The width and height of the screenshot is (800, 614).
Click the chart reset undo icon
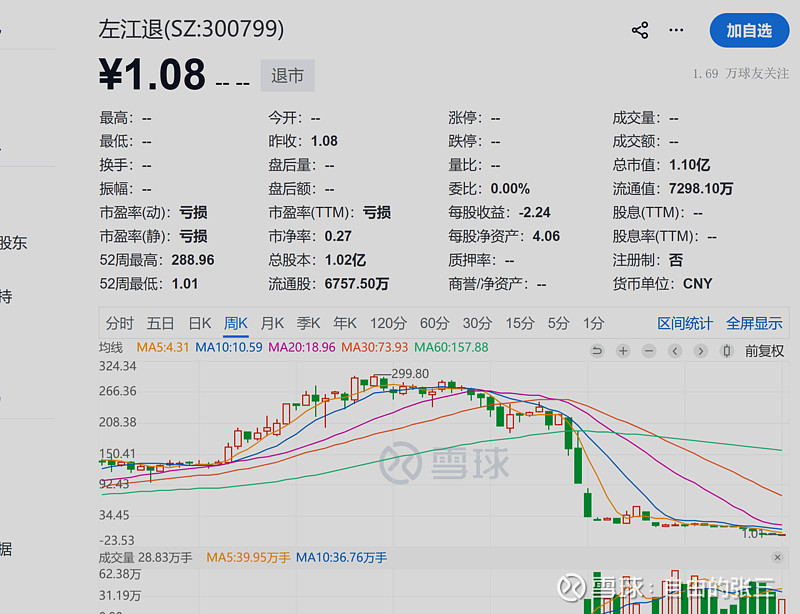coord(597,351)
